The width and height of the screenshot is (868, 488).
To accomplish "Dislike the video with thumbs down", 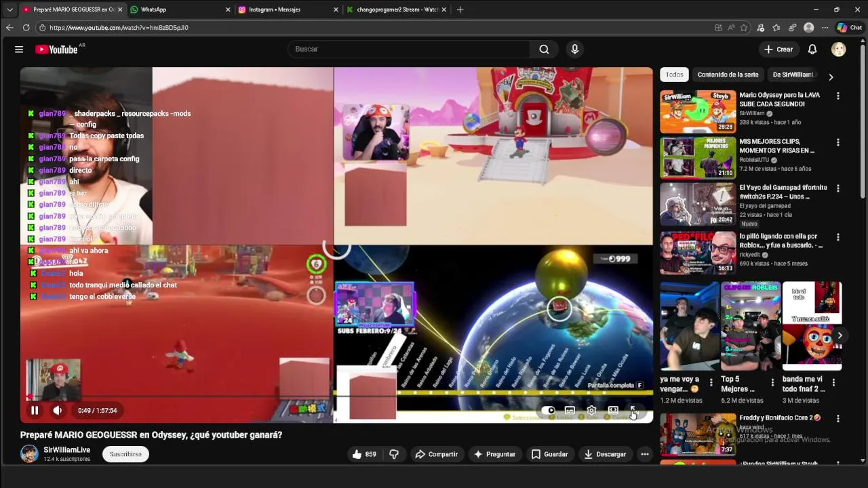I will click(394, 454).
